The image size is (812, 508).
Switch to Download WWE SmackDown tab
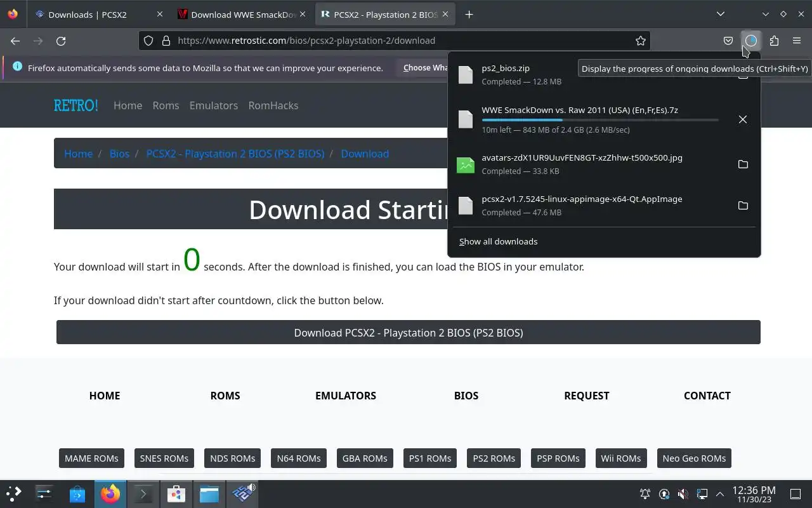(x=243, y=14)
